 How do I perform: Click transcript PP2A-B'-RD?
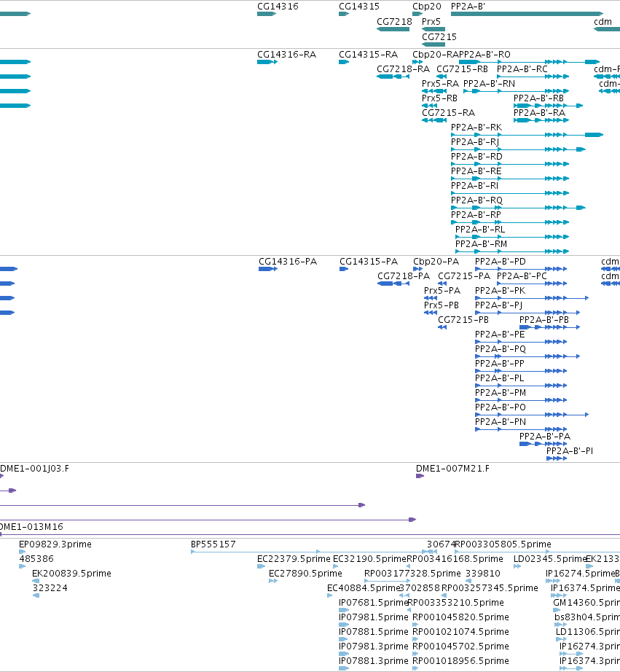click(x=476, y=157)
